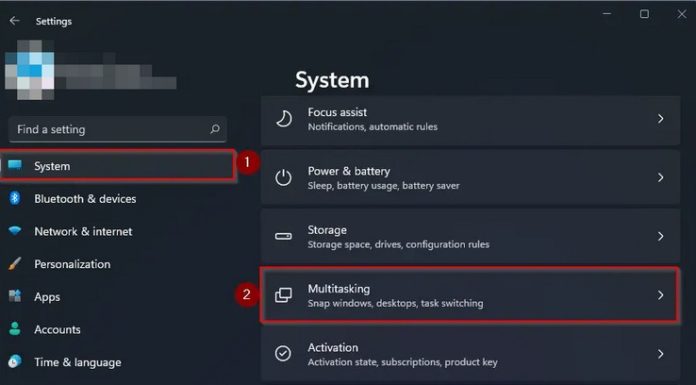
Task: Close the Settings window
Action: tap(682, 14)
